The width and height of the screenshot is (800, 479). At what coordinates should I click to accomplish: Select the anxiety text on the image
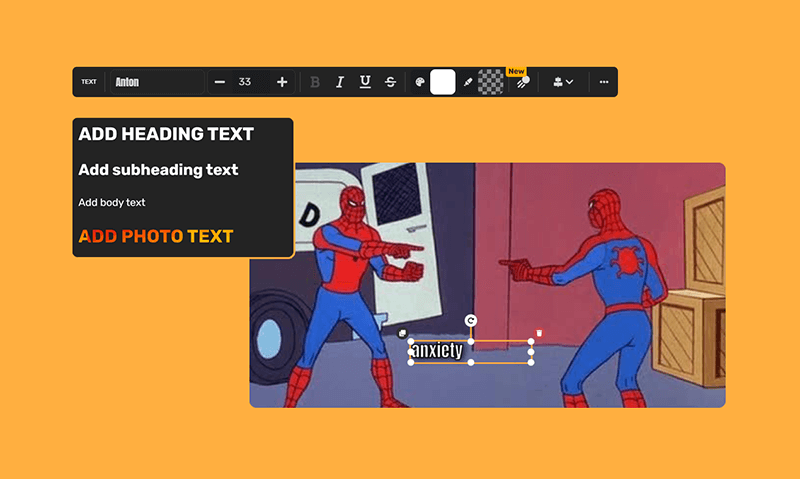[x=437, y=351]
